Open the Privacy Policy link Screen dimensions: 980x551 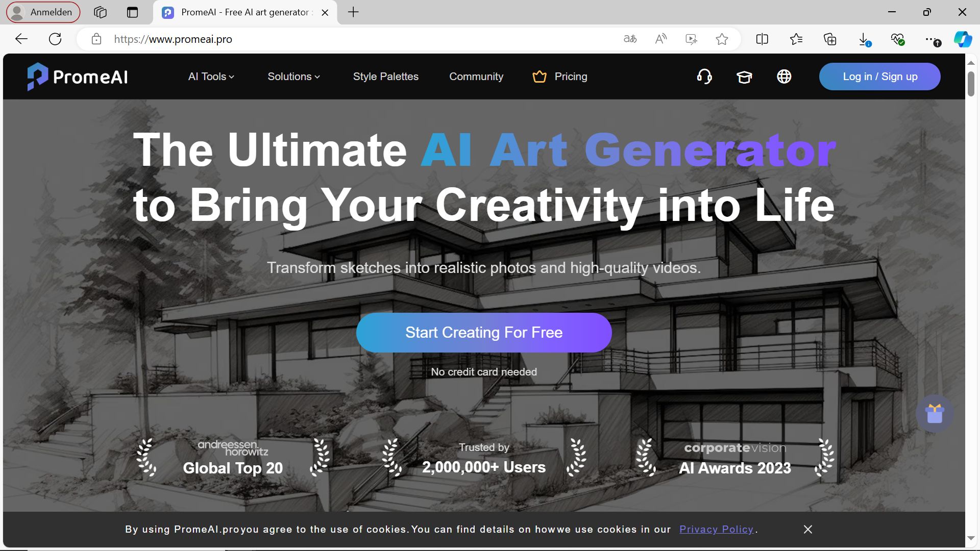point(717,530)
